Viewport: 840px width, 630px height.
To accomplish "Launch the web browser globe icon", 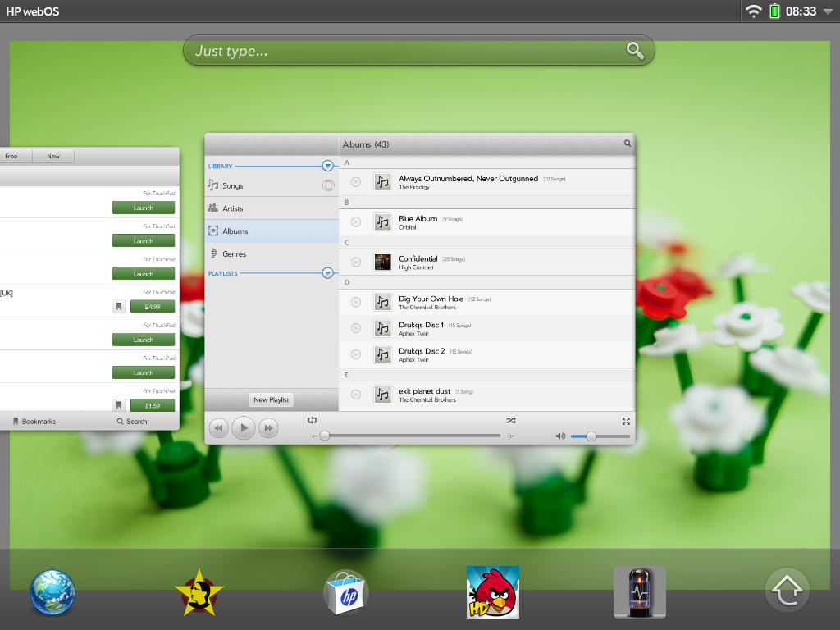I will coord(52,592).
